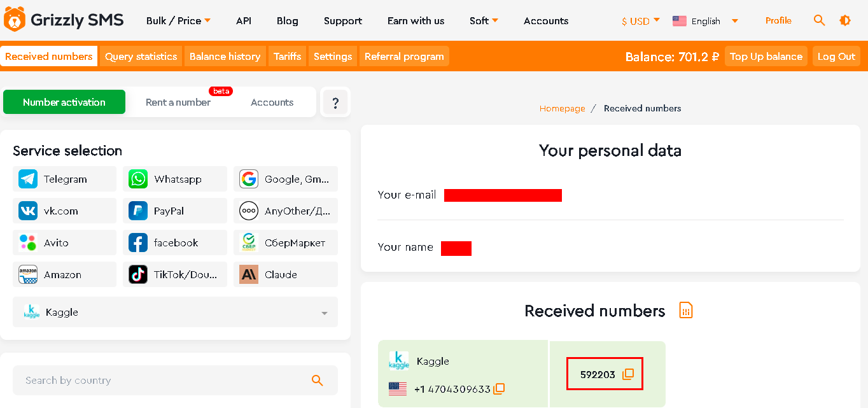The image size is (868, 408).
Task: Expand the Bulk / Price menu
Action: (x=178, y=21)
